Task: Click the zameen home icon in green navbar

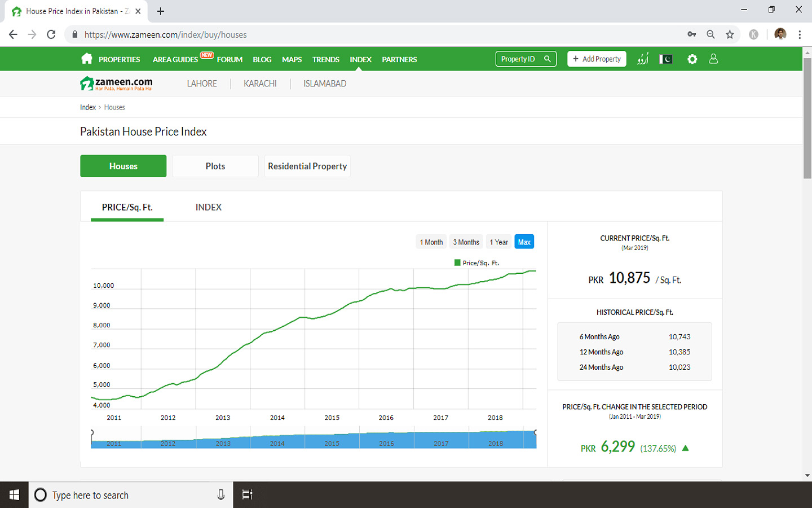Action: point(86,59)
